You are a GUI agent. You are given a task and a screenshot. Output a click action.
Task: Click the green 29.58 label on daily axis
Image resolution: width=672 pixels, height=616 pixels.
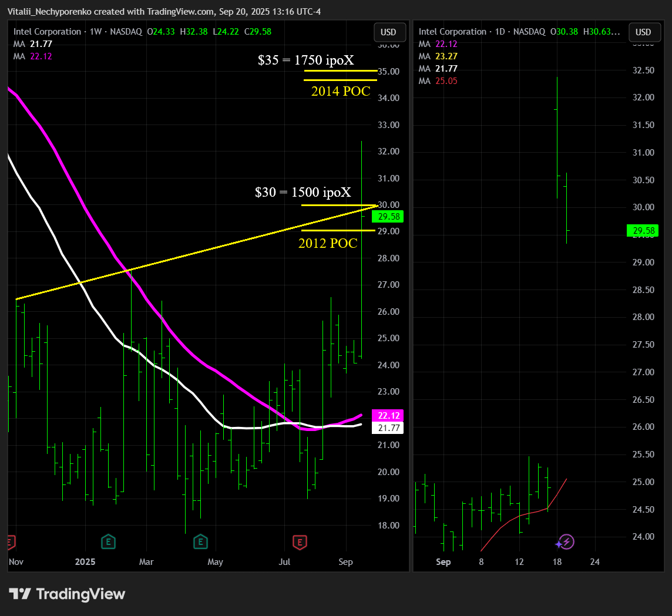click(x=643, y=230)
